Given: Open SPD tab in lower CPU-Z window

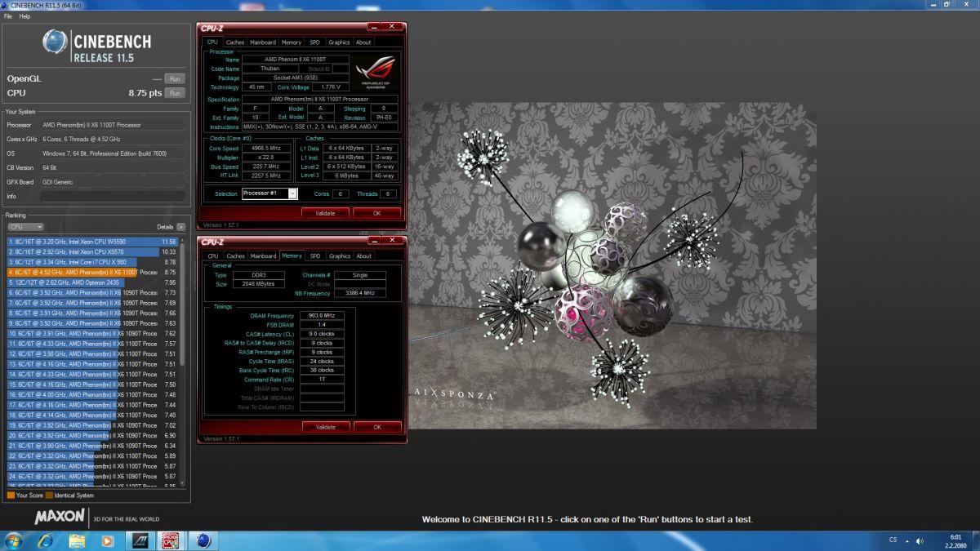Looking at the screenshot, I should coord(315,256).
